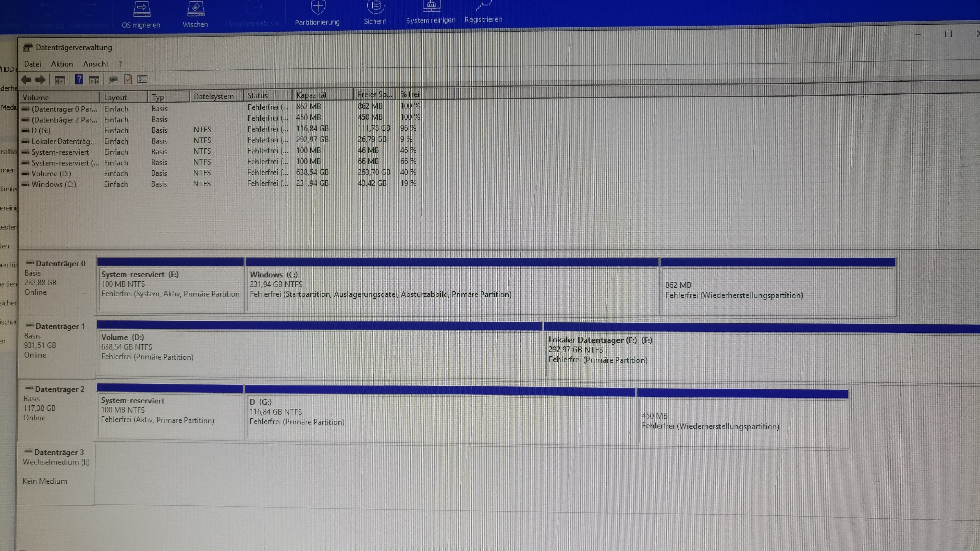Click the Back arrow in the toolbar
Image resolution: width=980 pixels, height=551 pixels.
(26, 80)
